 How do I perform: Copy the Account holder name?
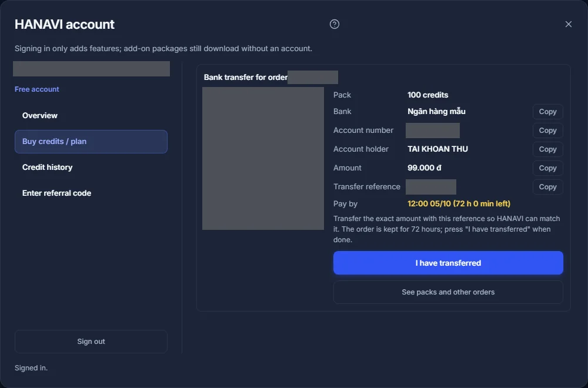point(547,149)
